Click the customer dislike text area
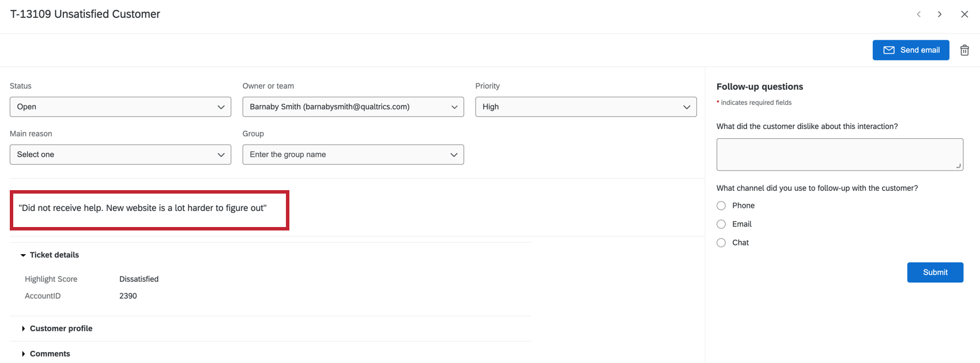Screen dimensions: 980x363 point(839,154)
